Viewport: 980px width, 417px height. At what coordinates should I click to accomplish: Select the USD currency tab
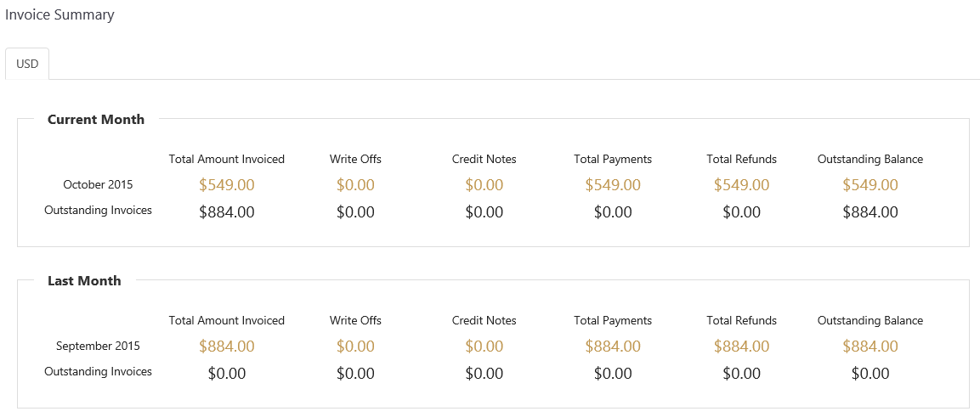[x=27, y=64]
